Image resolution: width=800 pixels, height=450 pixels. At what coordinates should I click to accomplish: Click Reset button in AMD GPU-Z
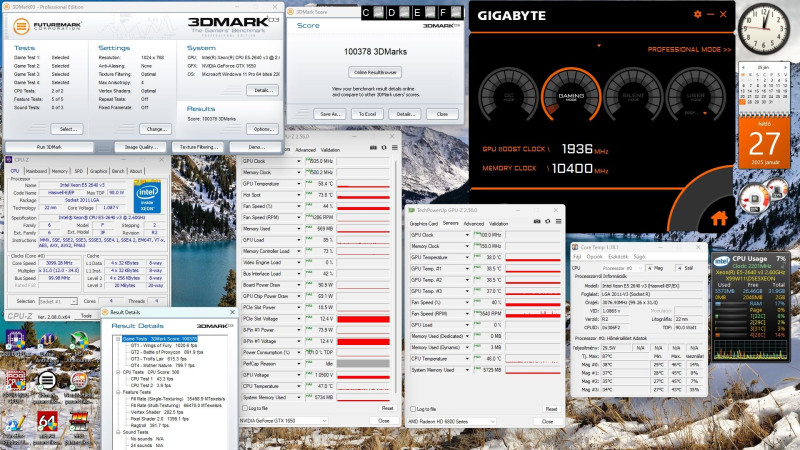pyautogui.click(x=551, y=409)
